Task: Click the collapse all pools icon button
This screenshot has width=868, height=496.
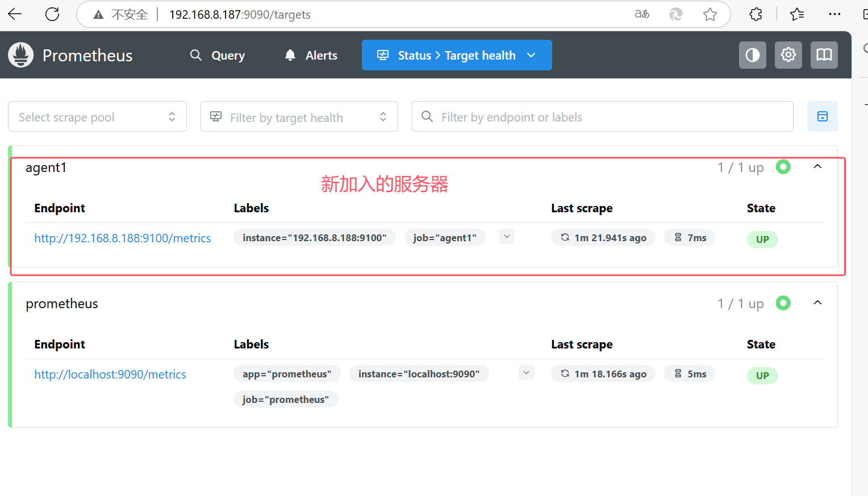Action: click(x=823, y=116)
